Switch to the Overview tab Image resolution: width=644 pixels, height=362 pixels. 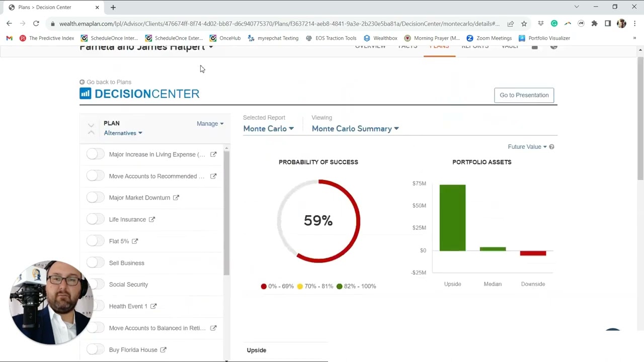(x=370, y=48)
